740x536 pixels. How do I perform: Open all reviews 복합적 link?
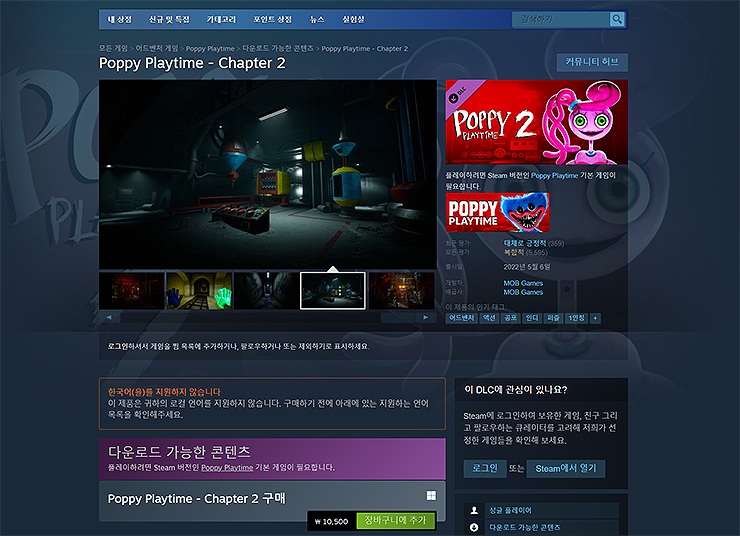click(513, 252)
